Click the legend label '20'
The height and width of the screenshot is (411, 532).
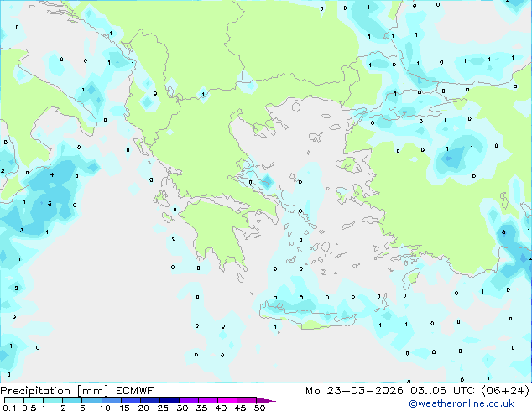coord(143,408)
